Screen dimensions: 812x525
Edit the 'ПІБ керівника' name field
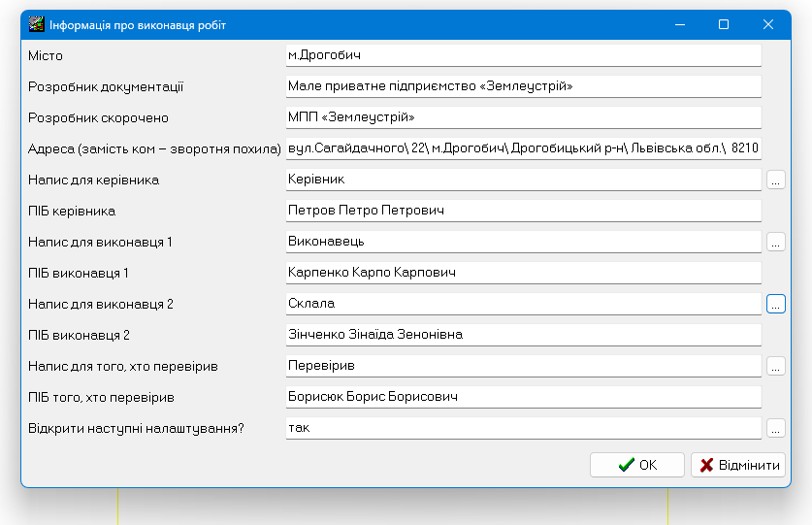click(x=523, y=211)
